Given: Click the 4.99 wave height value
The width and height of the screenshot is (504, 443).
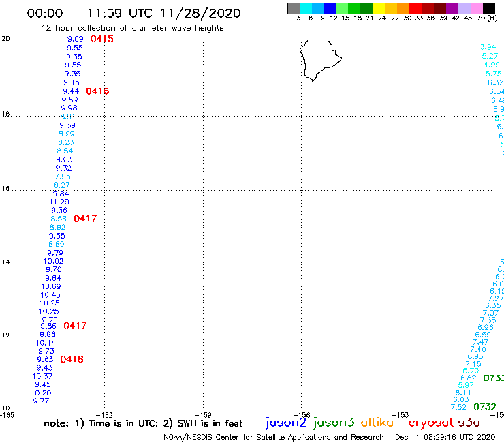Looking at the screenshot, I should (x=492, y=65).
